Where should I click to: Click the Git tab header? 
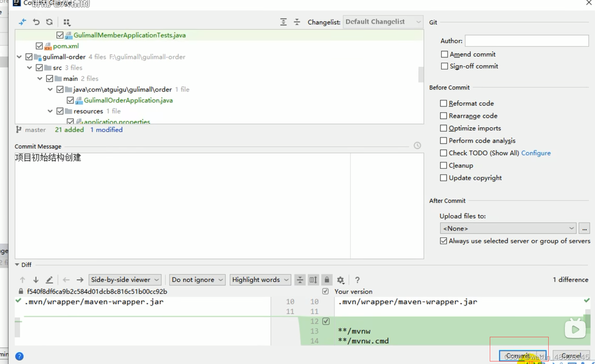click(433, 22)
